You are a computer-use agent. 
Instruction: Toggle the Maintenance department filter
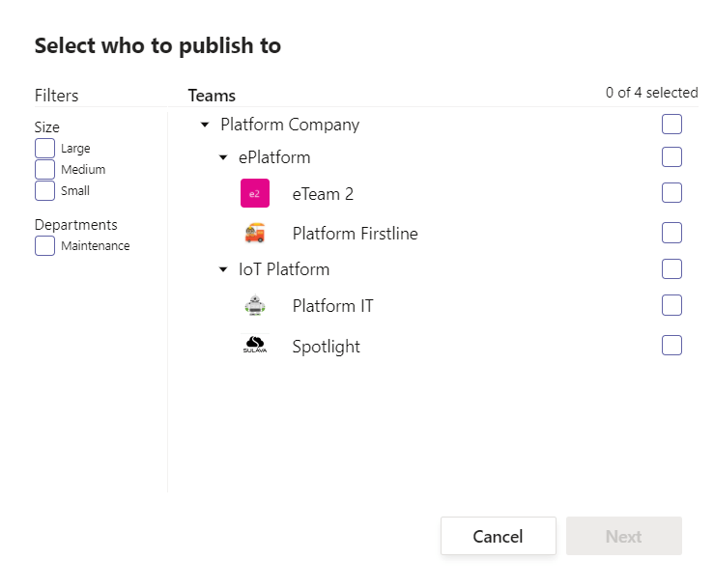click(44, 245)
